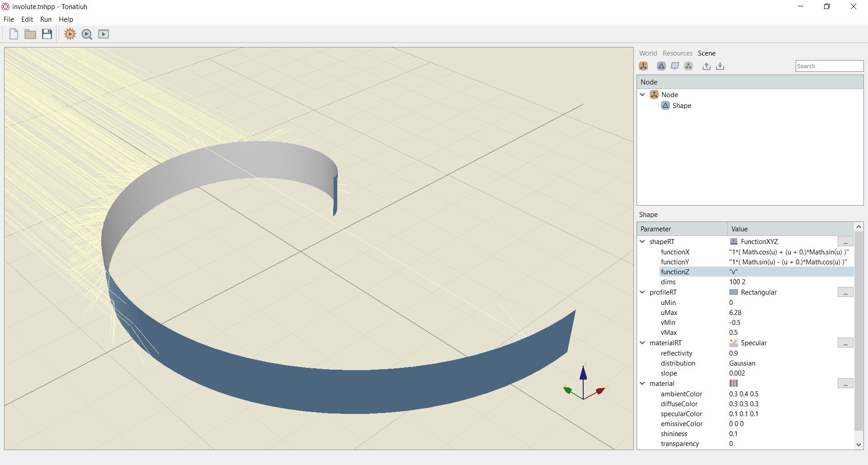This screenshot has width=868, height=465.
Task: Click the uMin value 0
Action: coord(731,302)
